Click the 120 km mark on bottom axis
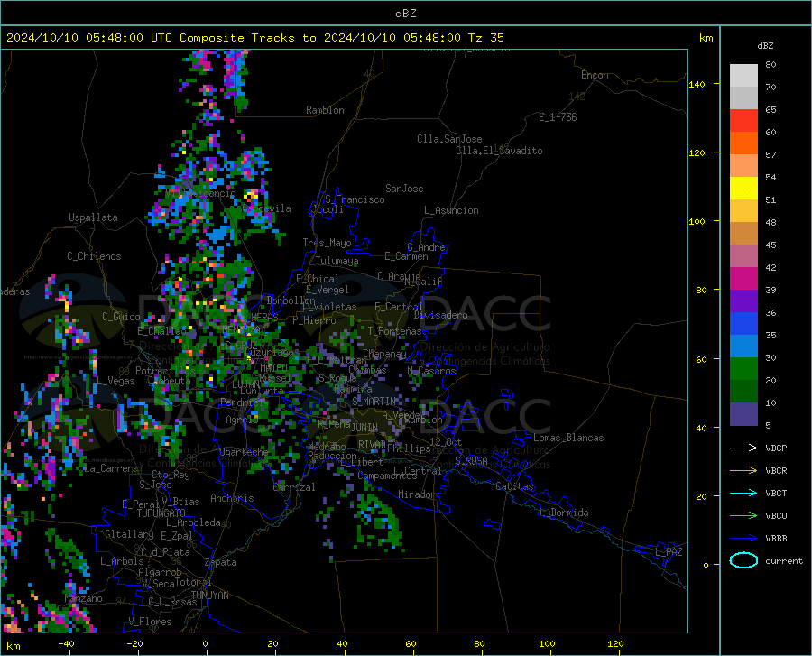 pyautogui.click(x=615, y=643)
